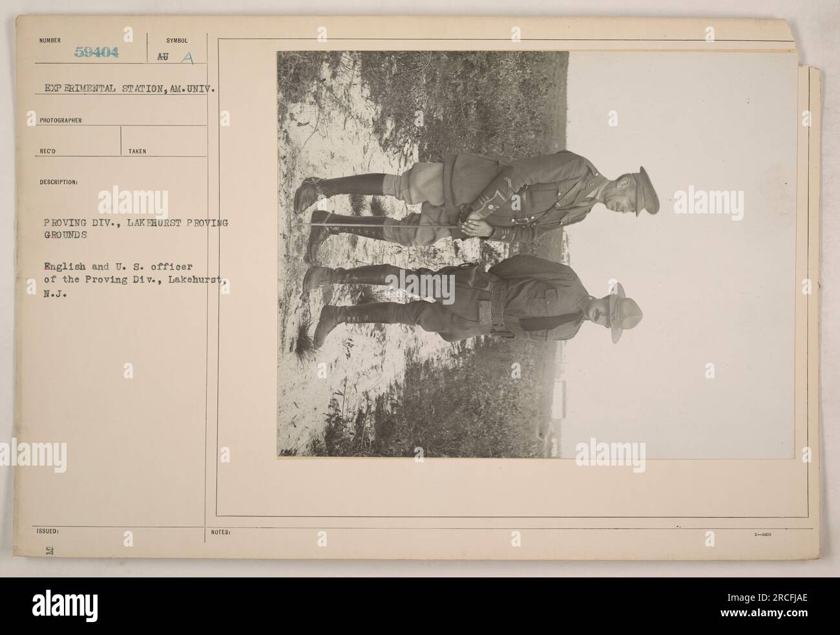This screenshot has width=840, height=635.
Task: Click the mounted photograph of two officers
Action: pyautogui.click(x=536, y=254)
